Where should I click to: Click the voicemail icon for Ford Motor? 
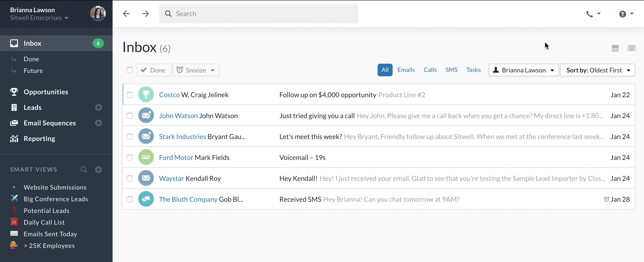pyautogui.click(x=146, y=157)
